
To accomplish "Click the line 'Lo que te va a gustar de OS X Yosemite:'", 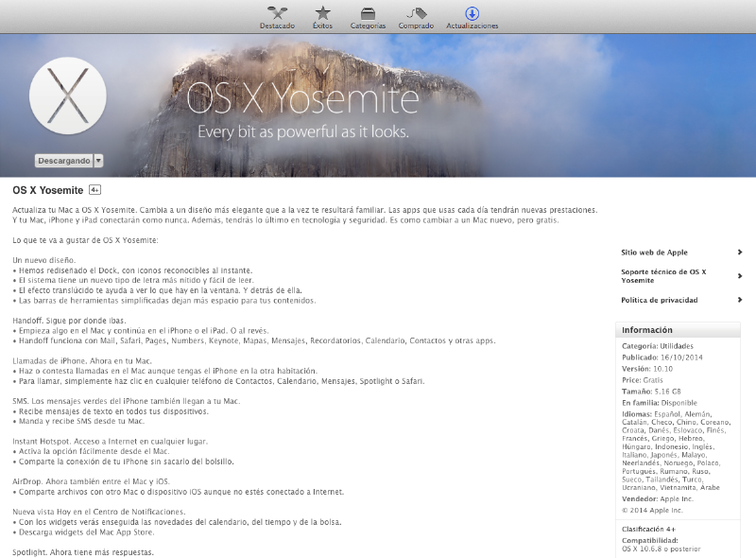I will [85, 240].
